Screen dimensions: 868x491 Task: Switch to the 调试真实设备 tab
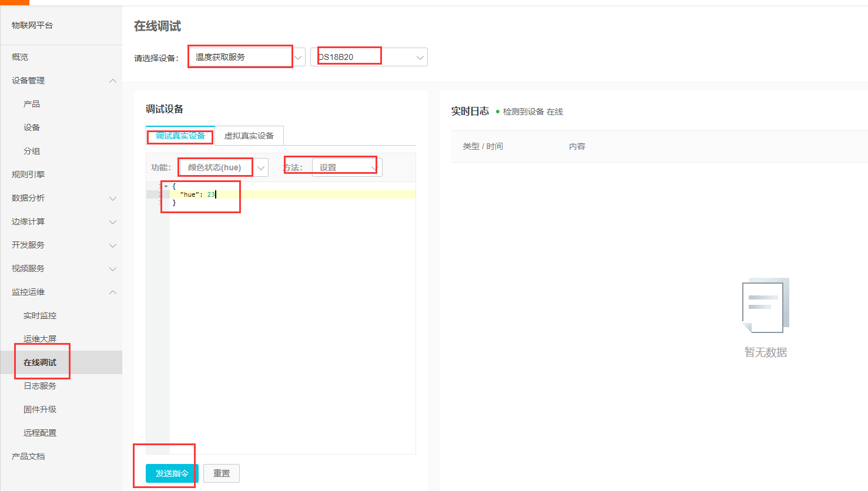180,136
